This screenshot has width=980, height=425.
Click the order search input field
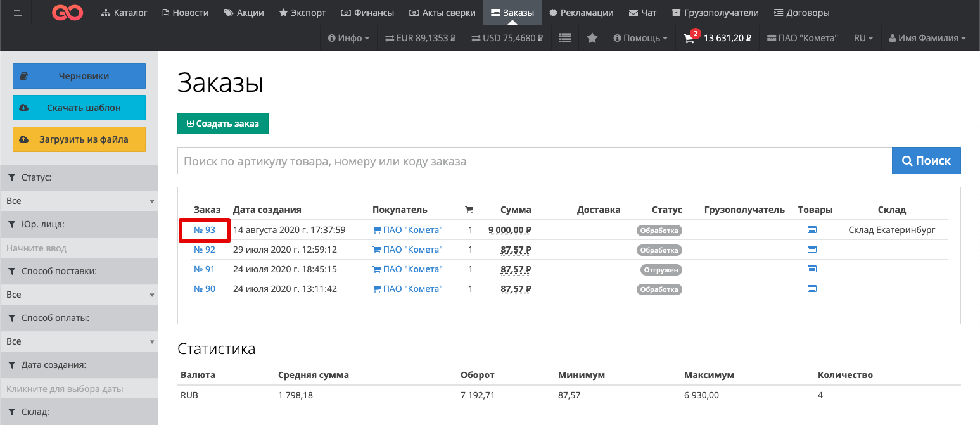(534, 161)
